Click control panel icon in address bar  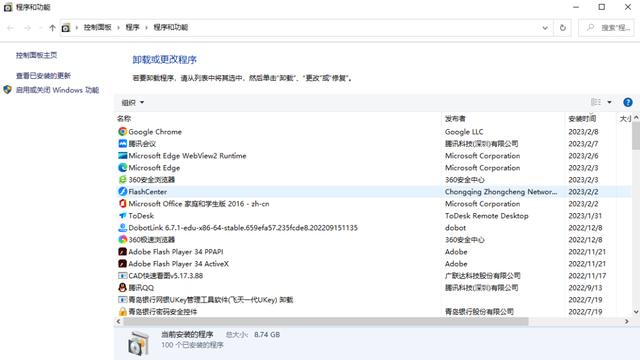(66, 28)
